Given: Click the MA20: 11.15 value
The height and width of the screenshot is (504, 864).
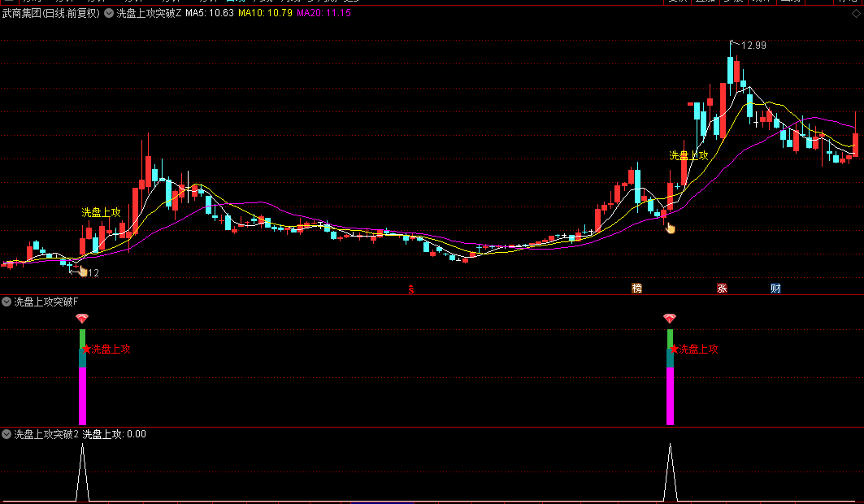Looking at the screenshot, I should pyautogui.click(x=323, y=13).
